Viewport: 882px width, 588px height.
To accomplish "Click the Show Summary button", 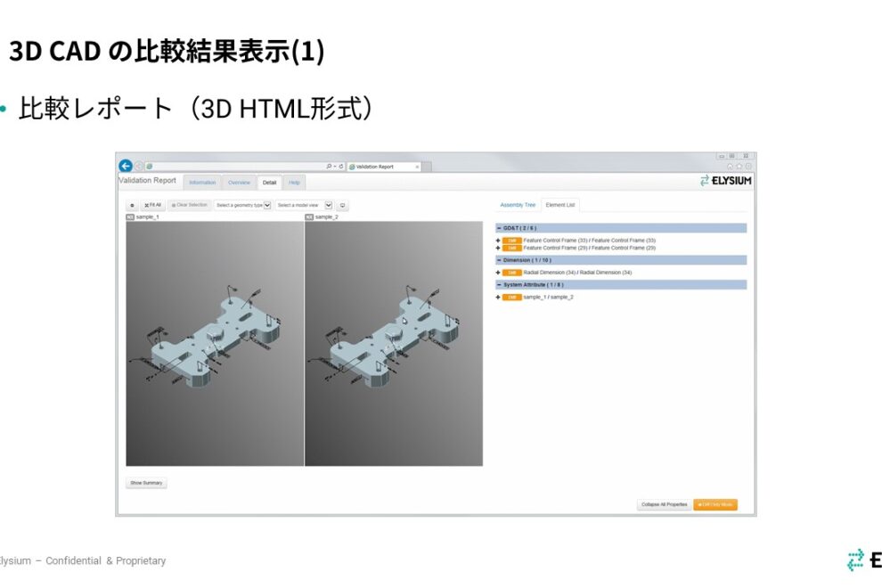I will point(146,483).
